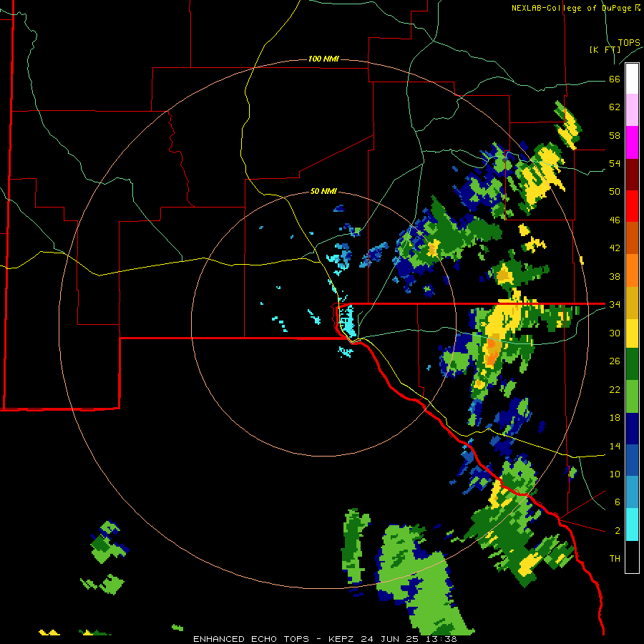Screen dimensions: 644x644
Task: Click legend value 30
Action: click(615, 333)
